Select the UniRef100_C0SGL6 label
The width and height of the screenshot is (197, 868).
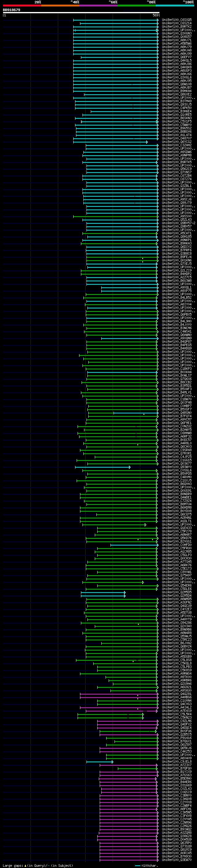pyautogui.click(x=177, y=470)
